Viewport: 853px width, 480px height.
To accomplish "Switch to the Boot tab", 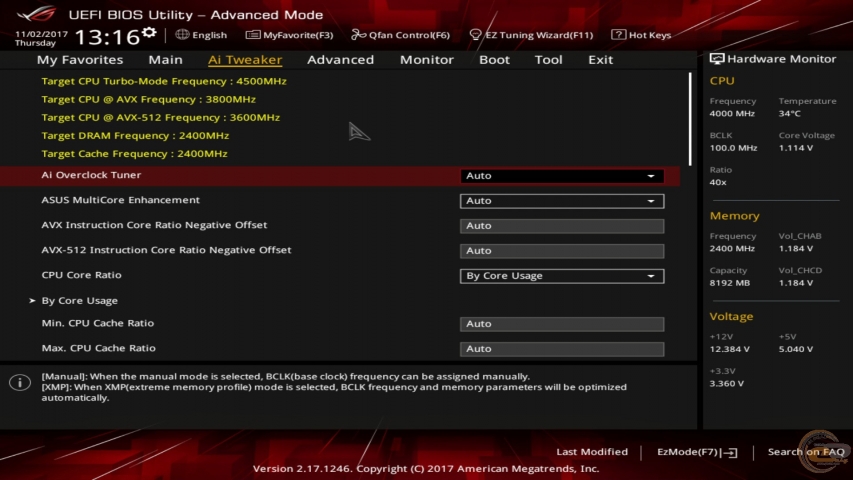I will pyautogui.click(x=494, y=60).
